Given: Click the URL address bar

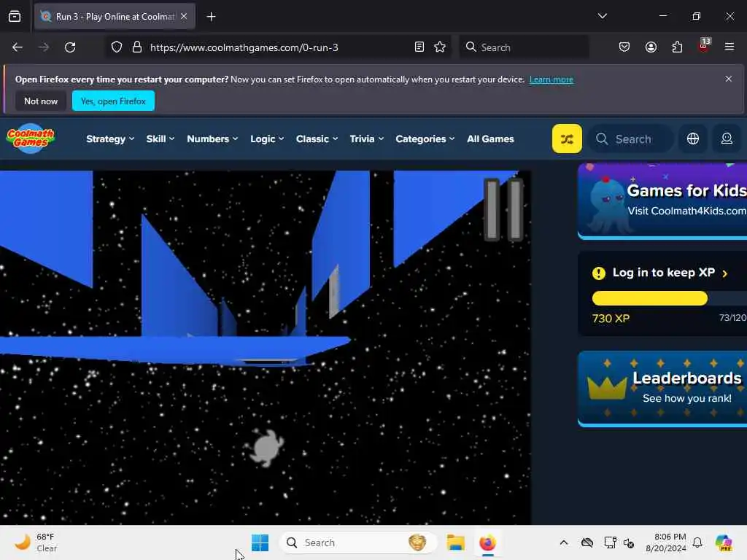Looking at the screenshot, I should (279, 47).
